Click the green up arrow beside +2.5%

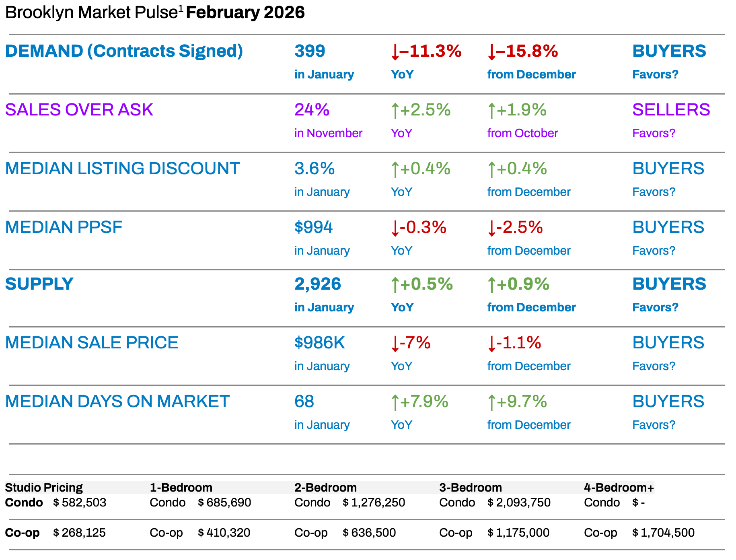pyautogui.click(x=395, y=111)
